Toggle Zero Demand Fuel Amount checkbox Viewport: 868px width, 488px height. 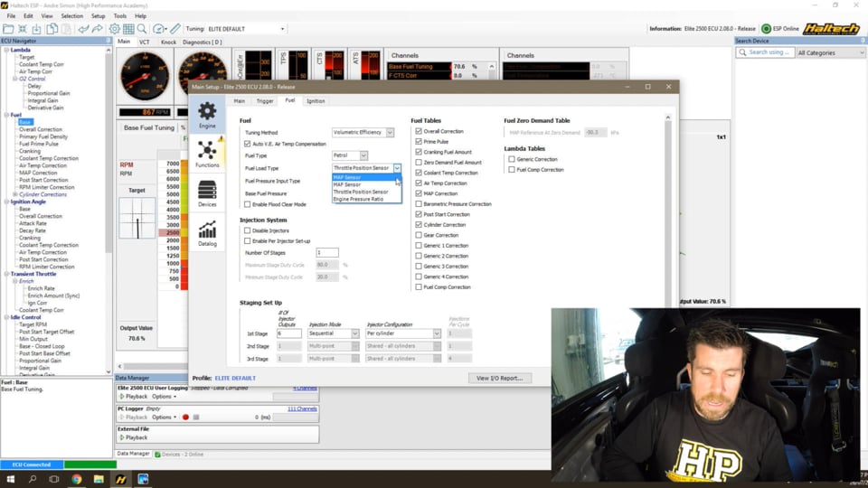pos(419,163)
